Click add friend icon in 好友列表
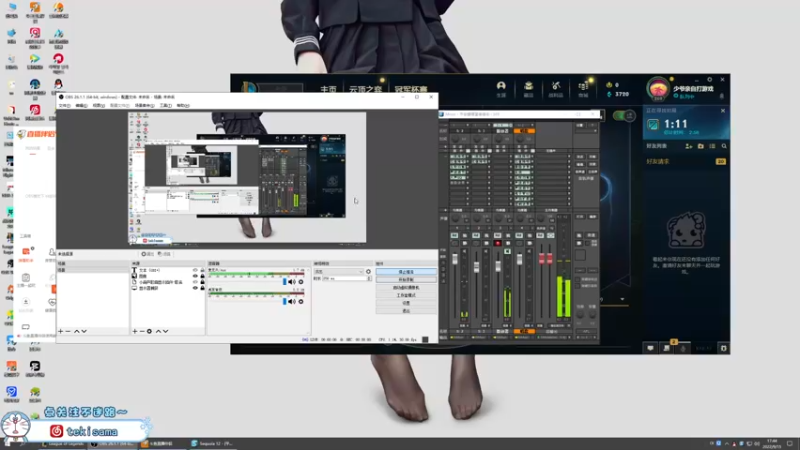800x450 pixels. pos(689,146)
